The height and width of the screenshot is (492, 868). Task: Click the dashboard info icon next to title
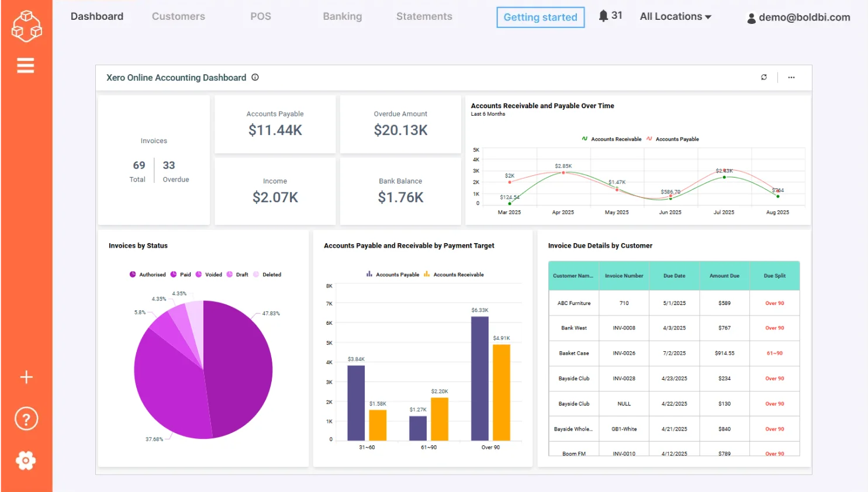255,77
